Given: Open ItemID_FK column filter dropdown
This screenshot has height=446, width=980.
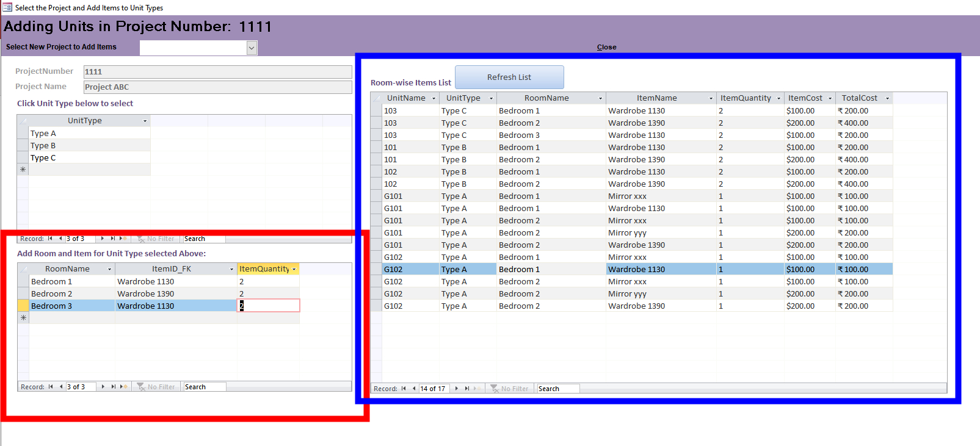Looking at the screenshot, I should point(232,269).
